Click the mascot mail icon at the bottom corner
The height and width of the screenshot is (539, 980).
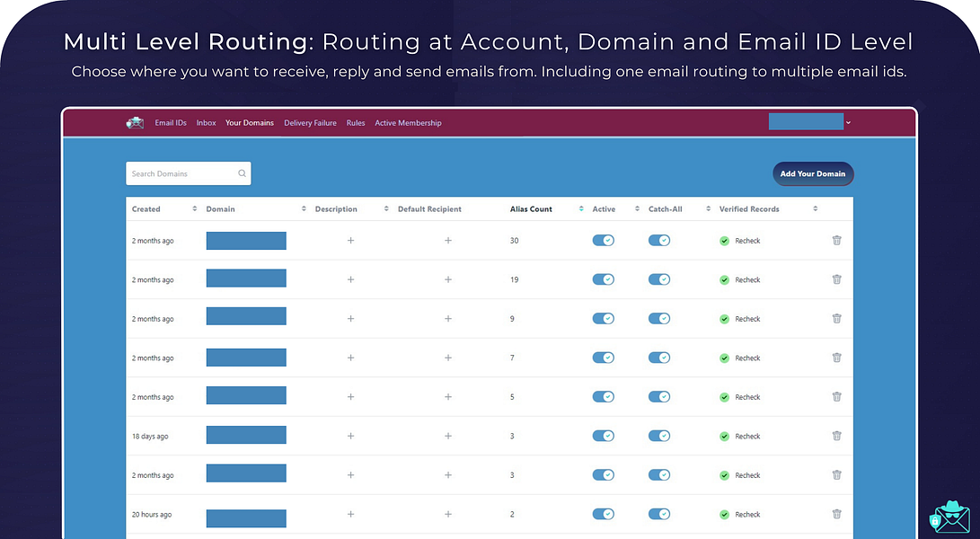click(x=950, y=517)
